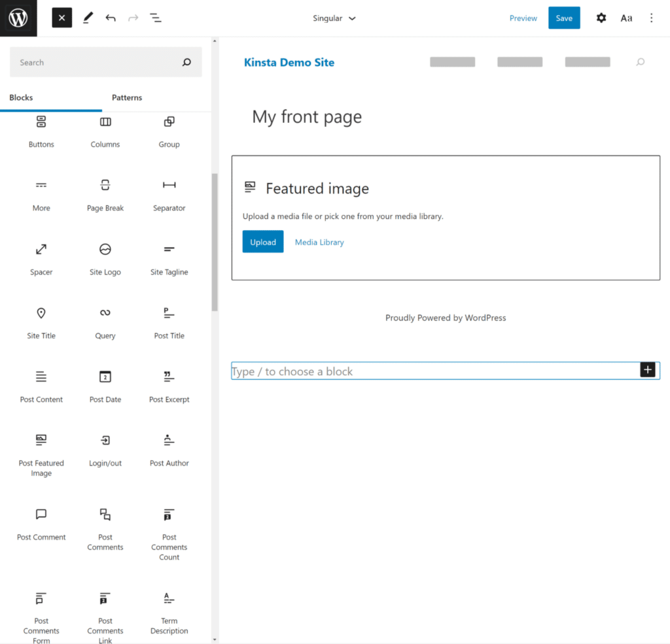Save the template changes

point(563,18)
